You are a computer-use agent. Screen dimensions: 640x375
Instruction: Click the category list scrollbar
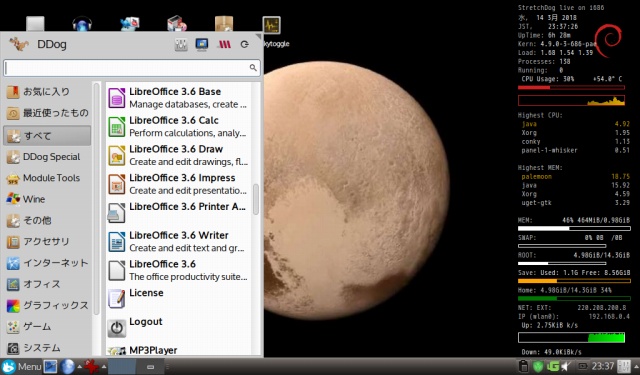(x=97, y=198)
